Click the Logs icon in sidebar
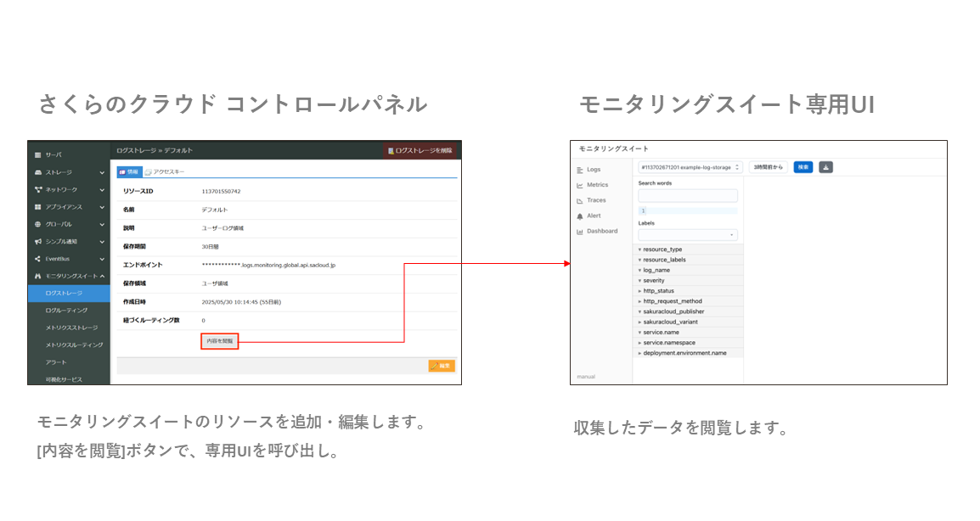This screenshot has width=980, height=521. (x=580, y=170)
